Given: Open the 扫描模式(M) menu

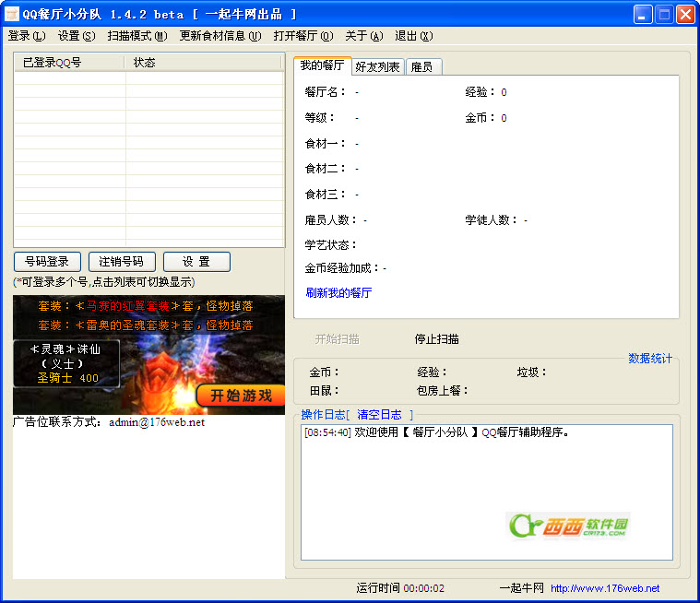Looking at the screenshot, I should pos(137,36).
